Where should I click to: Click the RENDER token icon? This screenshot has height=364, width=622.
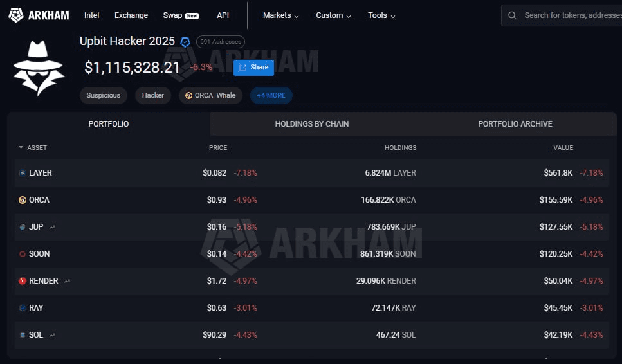[x=23, y=281]
